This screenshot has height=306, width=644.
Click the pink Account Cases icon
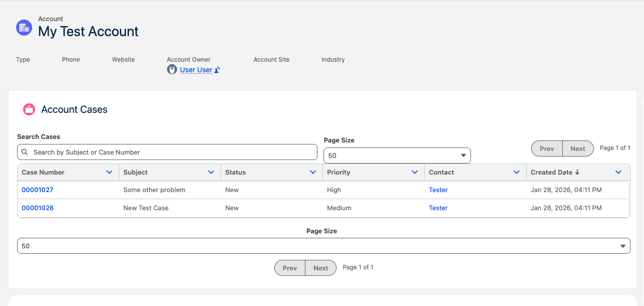point(29,109)
